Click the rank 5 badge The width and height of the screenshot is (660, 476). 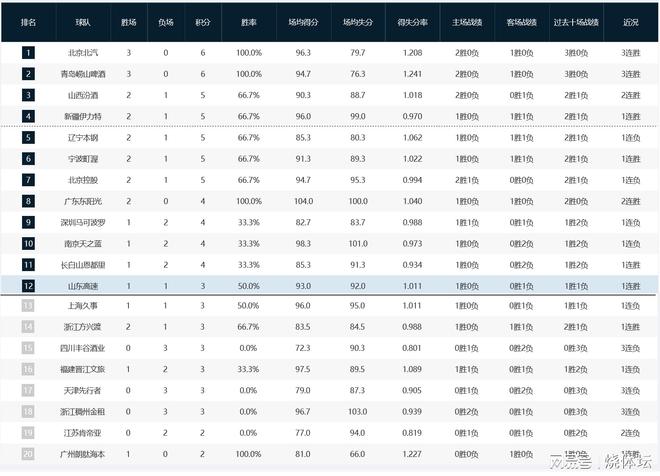click(28, 137)
